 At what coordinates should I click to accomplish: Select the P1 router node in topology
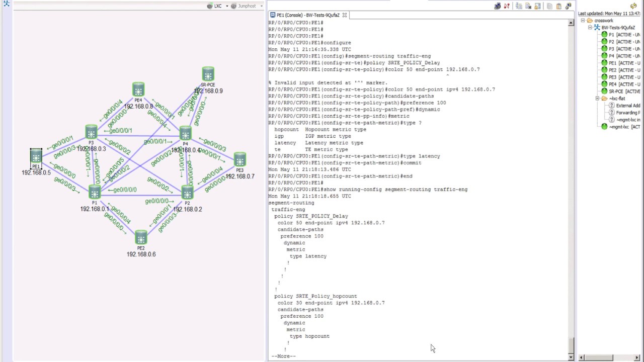[x=95, y=192]
